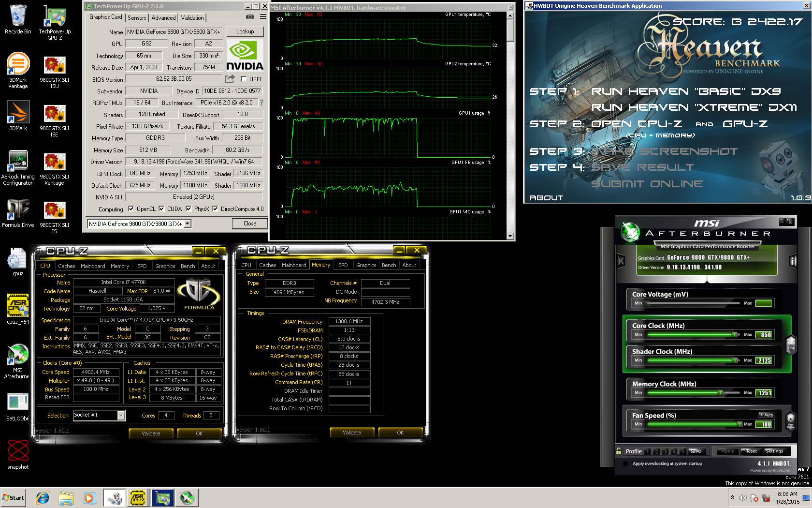Click Lookup button in GPU-Z
This screenshot has height=508, width=812.
245,31
